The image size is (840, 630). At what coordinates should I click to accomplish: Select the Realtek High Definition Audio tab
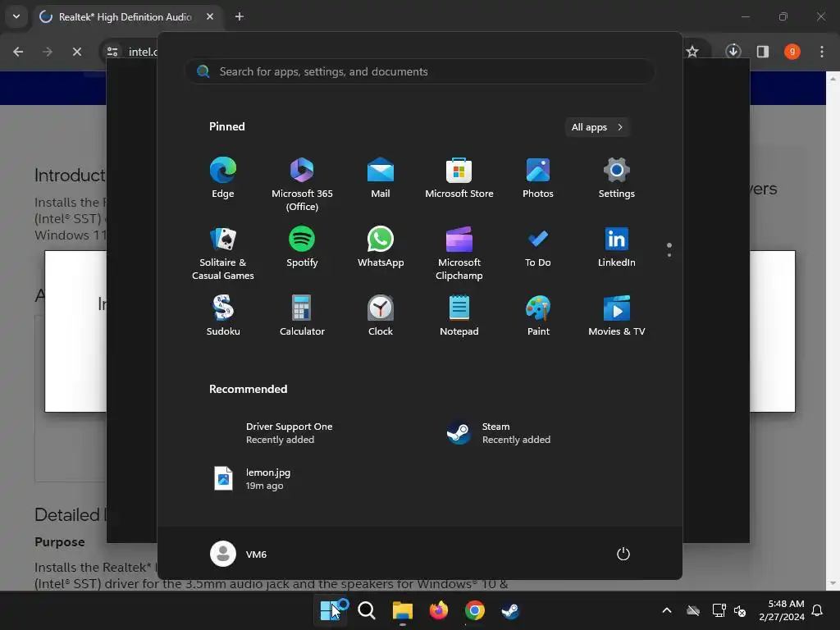pyautogui.click(x=127, y=16)
